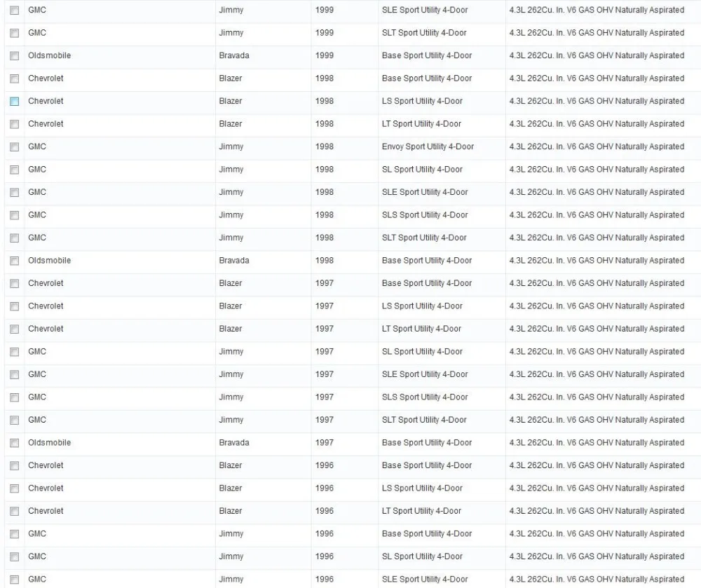Image resolution: width=701 pixels, height=588 pixels.
Task: Click 'Bravada' in the 1998 Oldsmobile row
Action: [x=234, y=261]
